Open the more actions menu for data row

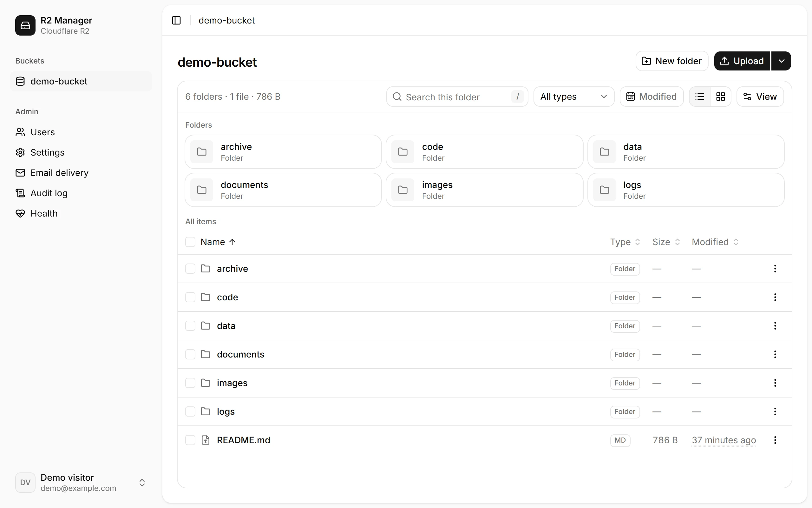pyautogui.click(x=775, y=325)
